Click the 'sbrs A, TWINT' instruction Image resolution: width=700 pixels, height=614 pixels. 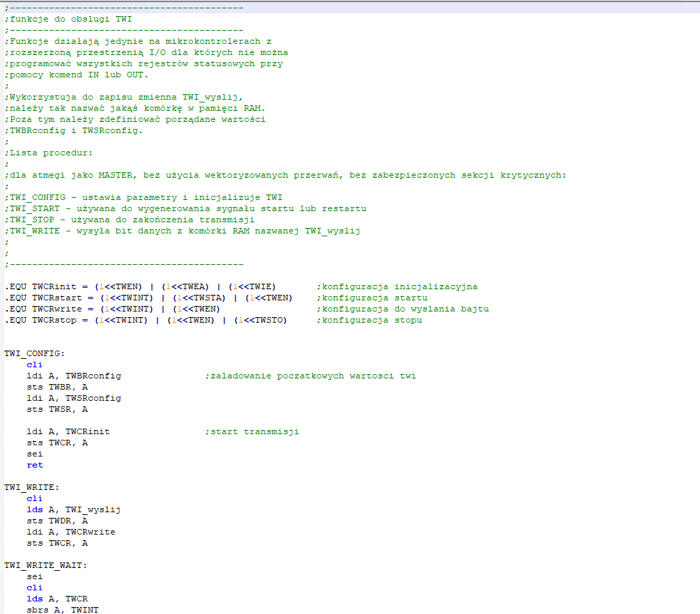[63, 610]
